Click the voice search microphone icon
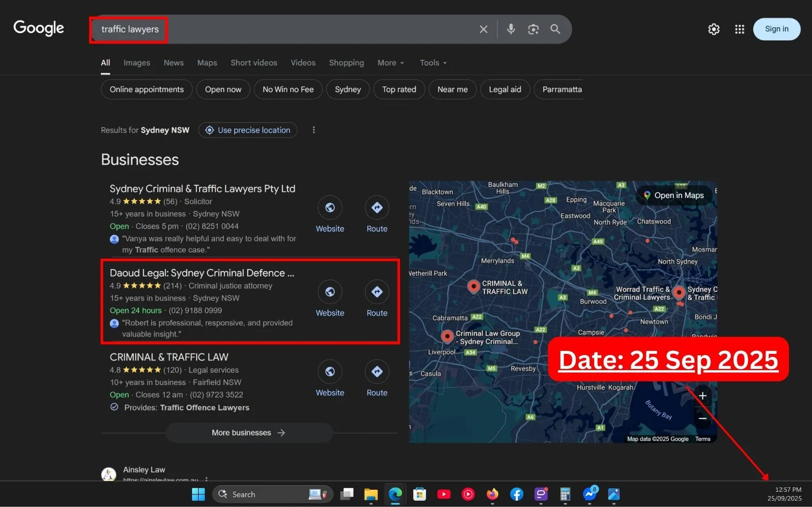The image size is (812, 507). pos(510,29)
